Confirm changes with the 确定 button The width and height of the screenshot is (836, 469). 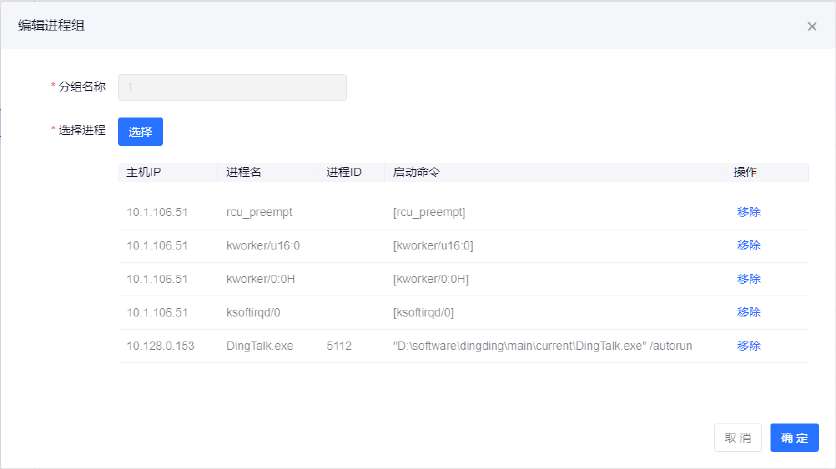coord(794,438)
